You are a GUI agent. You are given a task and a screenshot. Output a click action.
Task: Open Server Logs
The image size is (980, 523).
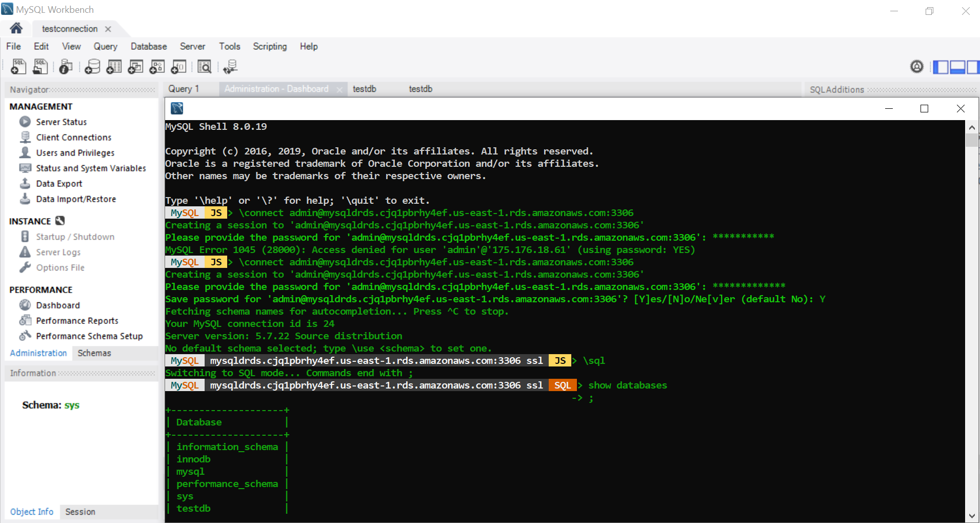(58, 253)
